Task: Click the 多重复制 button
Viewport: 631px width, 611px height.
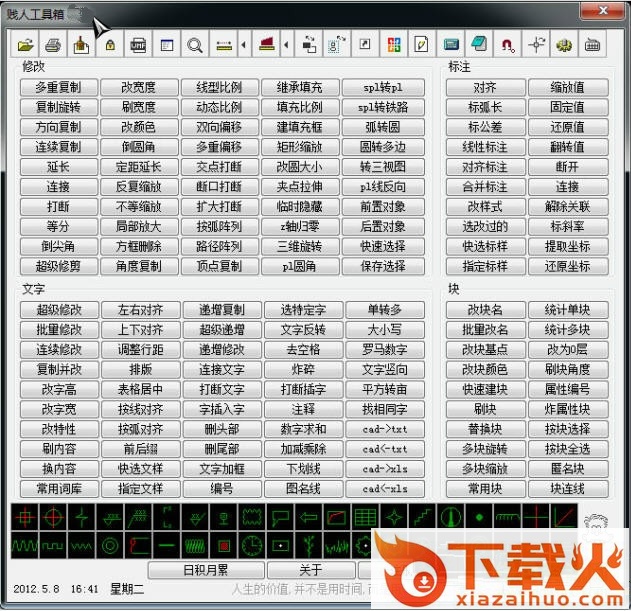Action: (58, 88)
